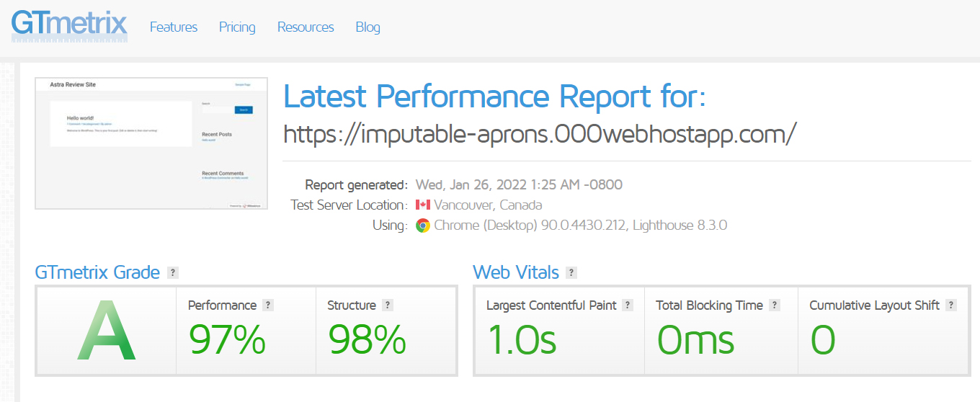Click help icon next to Web Vitals
980x402 pixels.
571,272
